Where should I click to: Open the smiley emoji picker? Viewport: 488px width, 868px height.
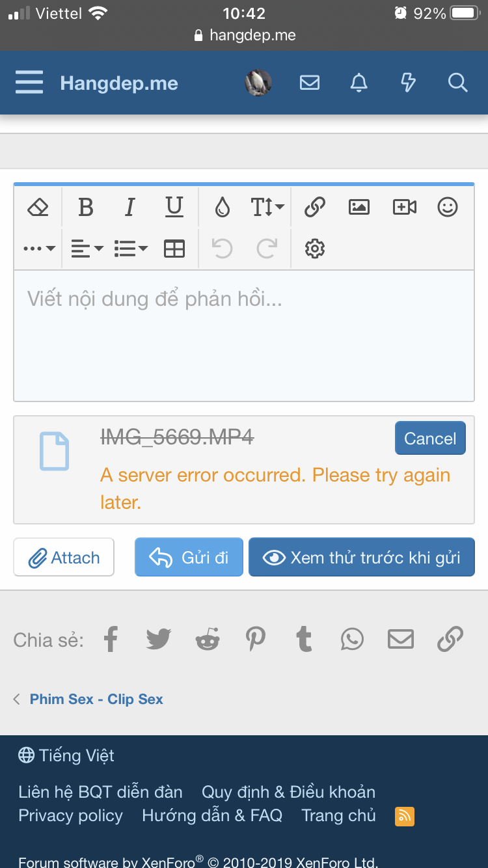coord(448,208)
